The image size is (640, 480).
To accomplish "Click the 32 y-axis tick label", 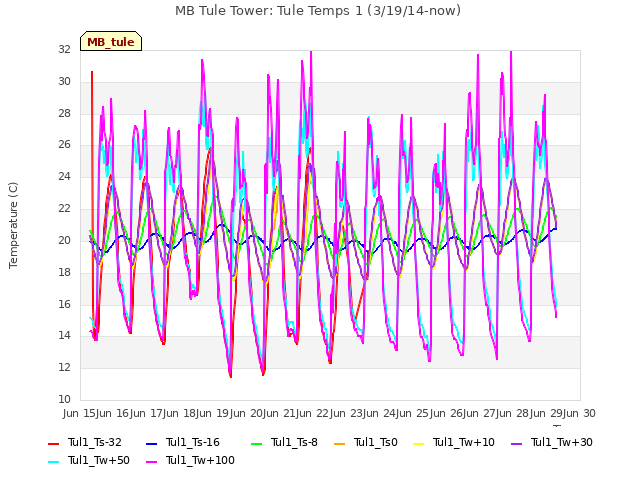I will point(64,49).
